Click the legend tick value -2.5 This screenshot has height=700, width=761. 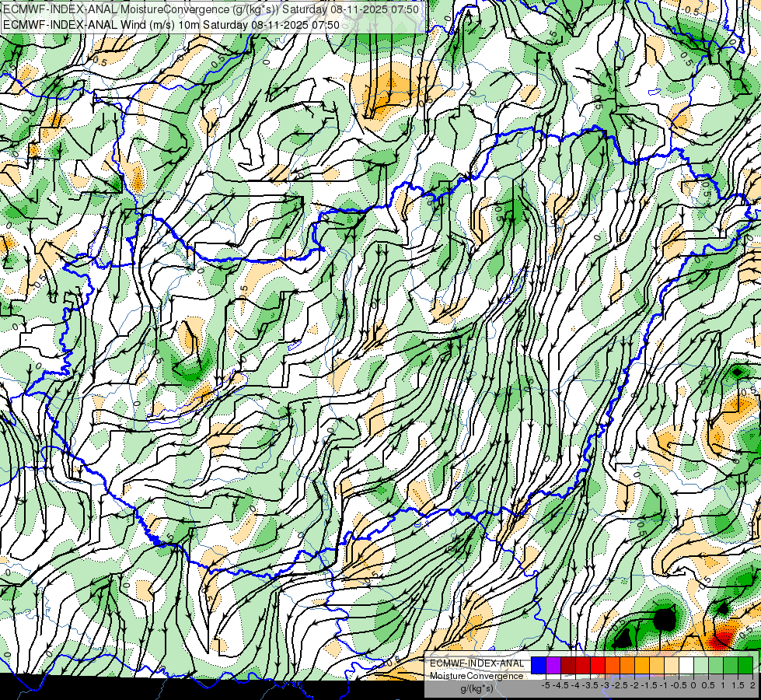(x=620, y=685)
